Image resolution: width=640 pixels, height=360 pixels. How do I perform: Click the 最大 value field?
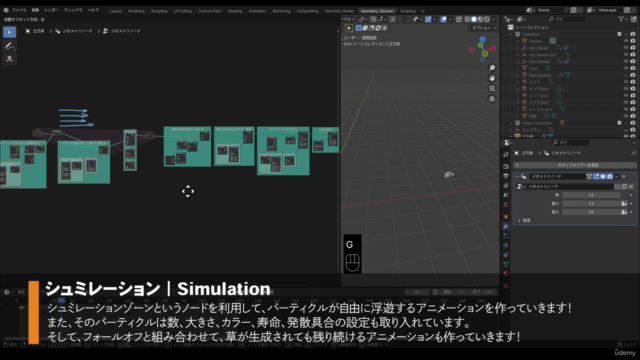click(591, 212)
